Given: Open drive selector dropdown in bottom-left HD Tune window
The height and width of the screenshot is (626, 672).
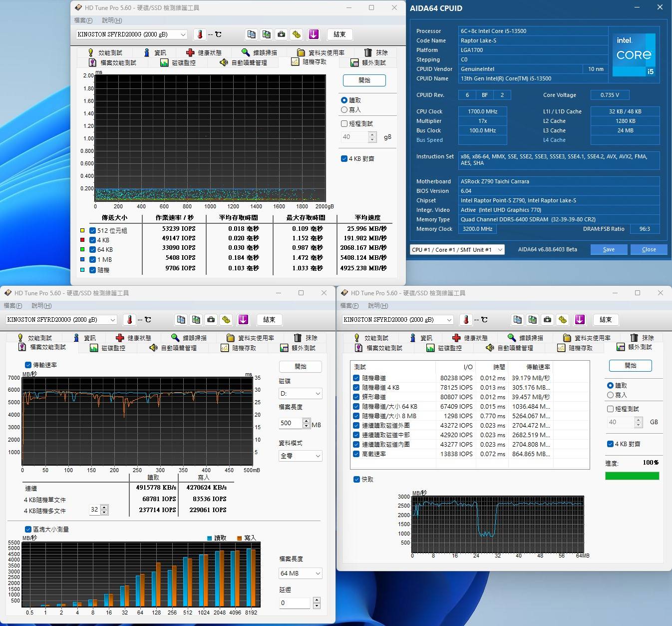Looking at the screenshot, I should tap(61, 320).
